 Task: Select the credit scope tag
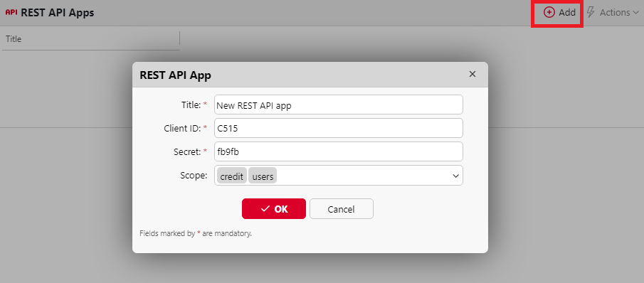coord(232,176)
